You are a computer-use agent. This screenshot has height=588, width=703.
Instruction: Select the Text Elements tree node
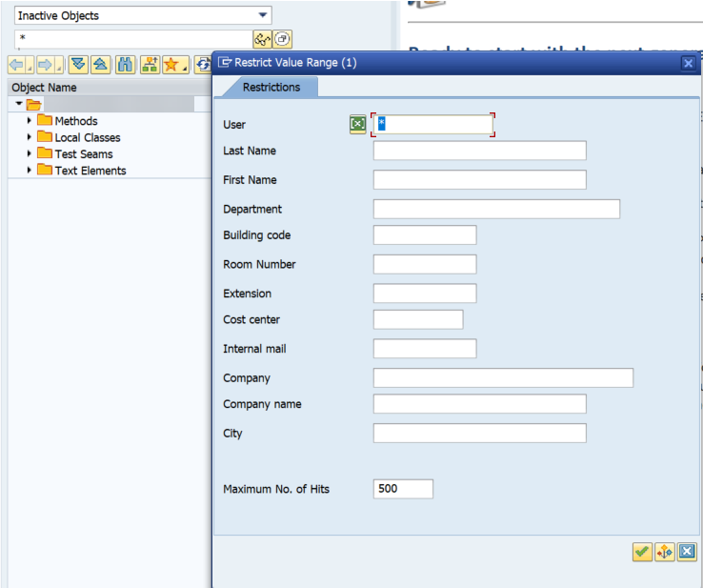click(x=90, y=171)
